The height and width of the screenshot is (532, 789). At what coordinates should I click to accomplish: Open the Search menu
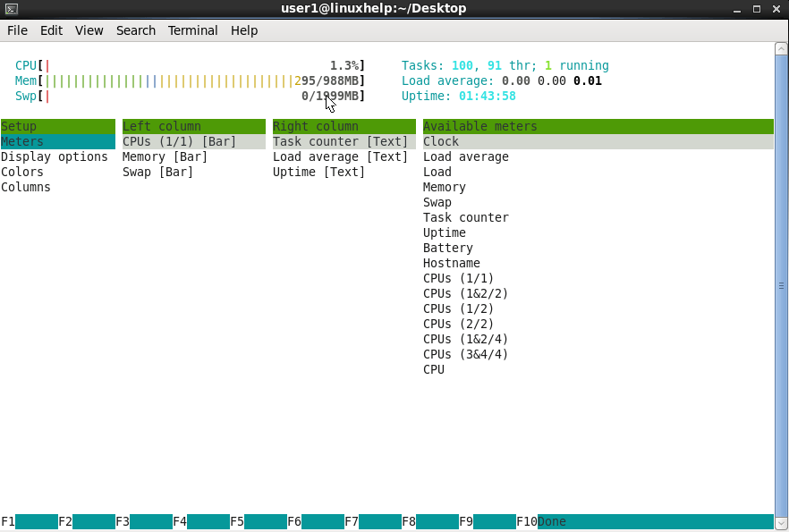pos(136,30)
